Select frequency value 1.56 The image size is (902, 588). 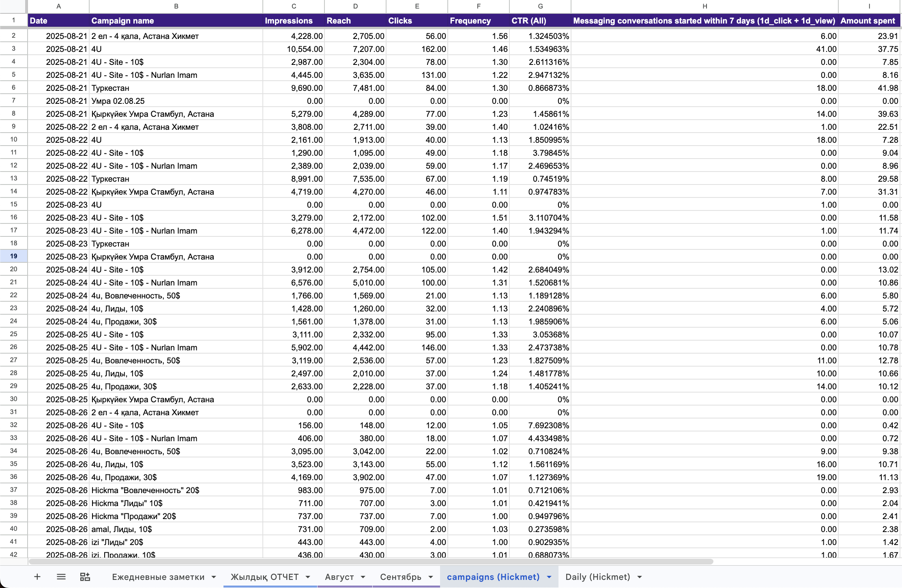(479, 36)
